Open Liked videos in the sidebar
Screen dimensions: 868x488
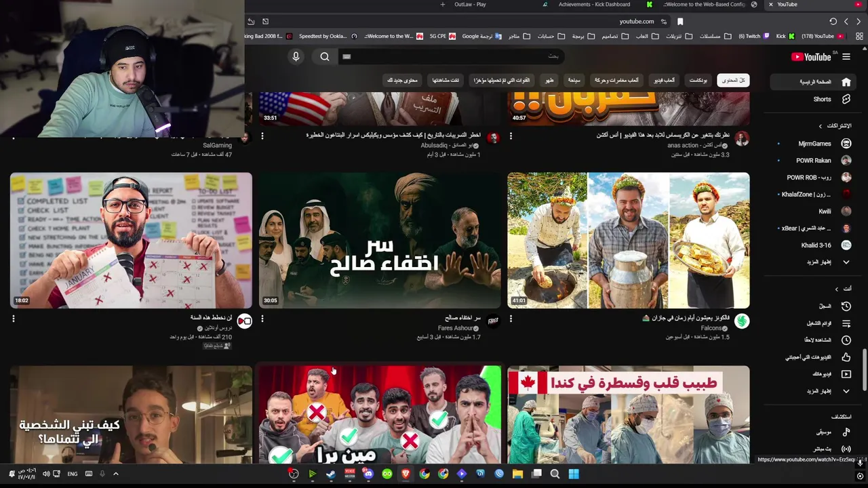click(814, 357)
